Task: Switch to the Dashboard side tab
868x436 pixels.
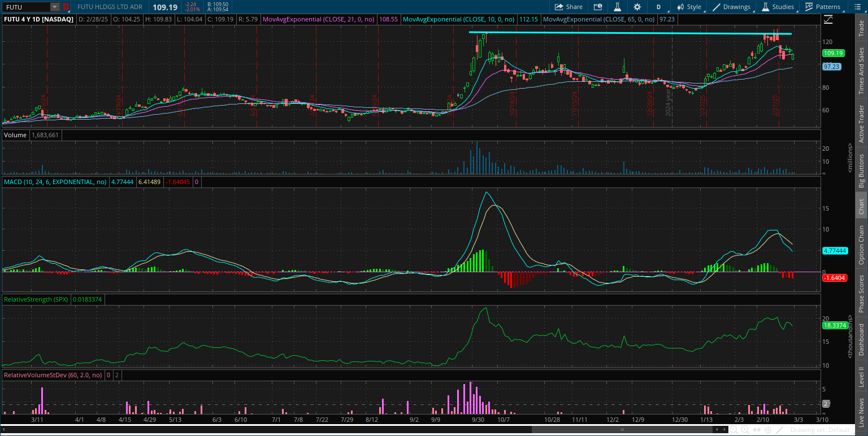Action: pyautogui.click(x=861, y=339)
